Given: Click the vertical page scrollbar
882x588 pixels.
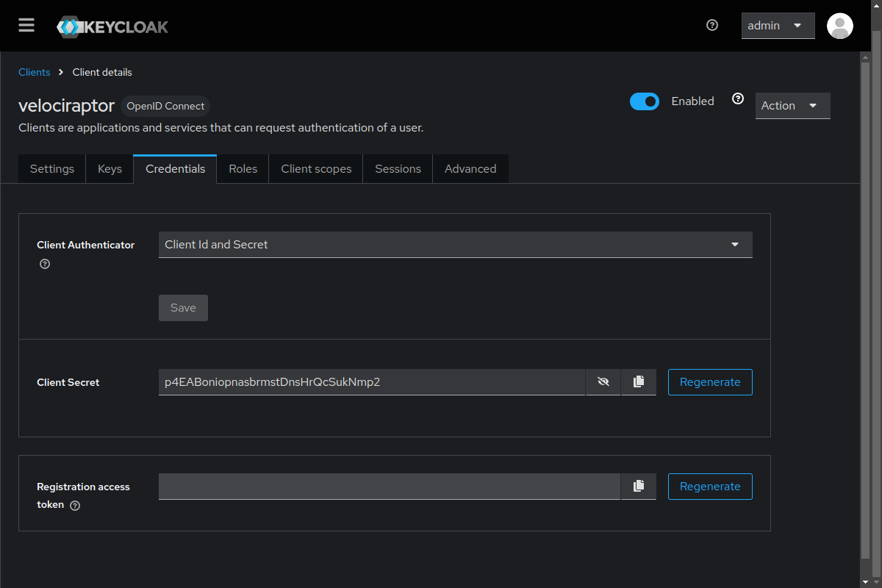Looking at the screenshot, I should pos(865,309).
